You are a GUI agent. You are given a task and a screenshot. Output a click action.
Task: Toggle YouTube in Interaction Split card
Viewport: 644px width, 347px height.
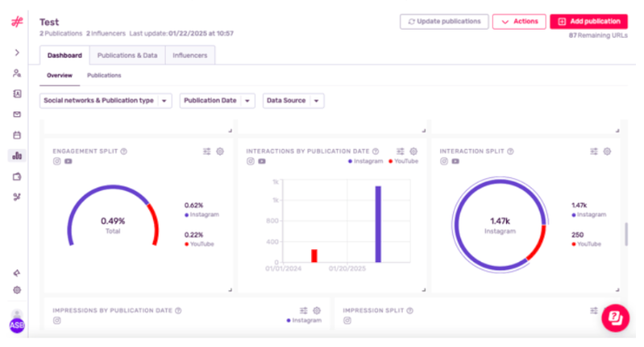click(456, 161)
